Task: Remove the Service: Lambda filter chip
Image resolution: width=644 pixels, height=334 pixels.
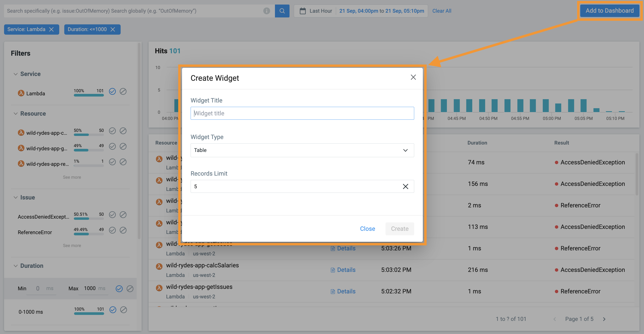Action: [x=52, y=29]
